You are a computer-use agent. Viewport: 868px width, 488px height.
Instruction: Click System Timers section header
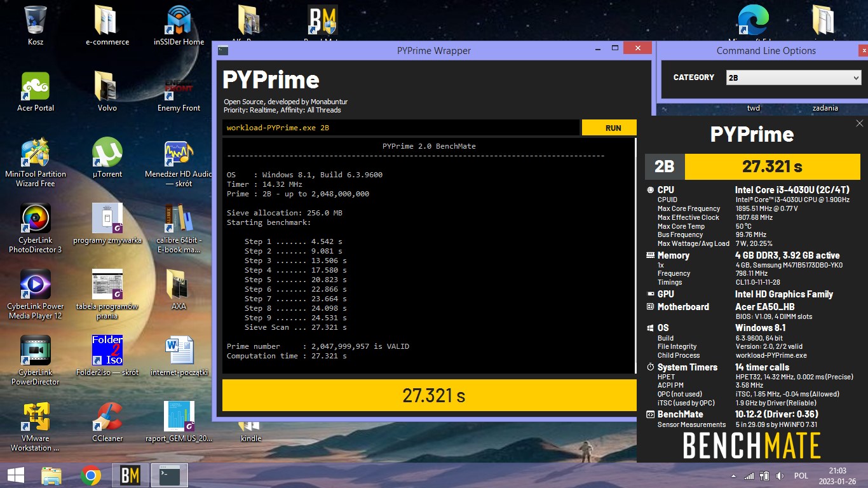point(687,367)
